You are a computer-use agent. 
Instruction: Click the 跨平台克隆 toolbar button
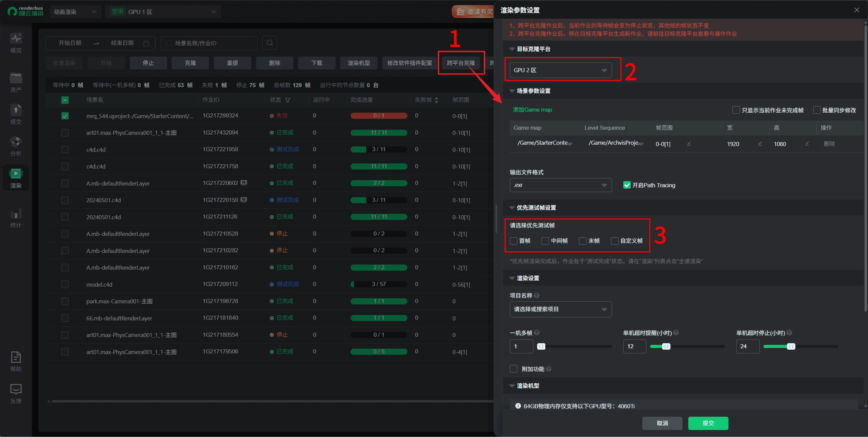click(461, 63)
